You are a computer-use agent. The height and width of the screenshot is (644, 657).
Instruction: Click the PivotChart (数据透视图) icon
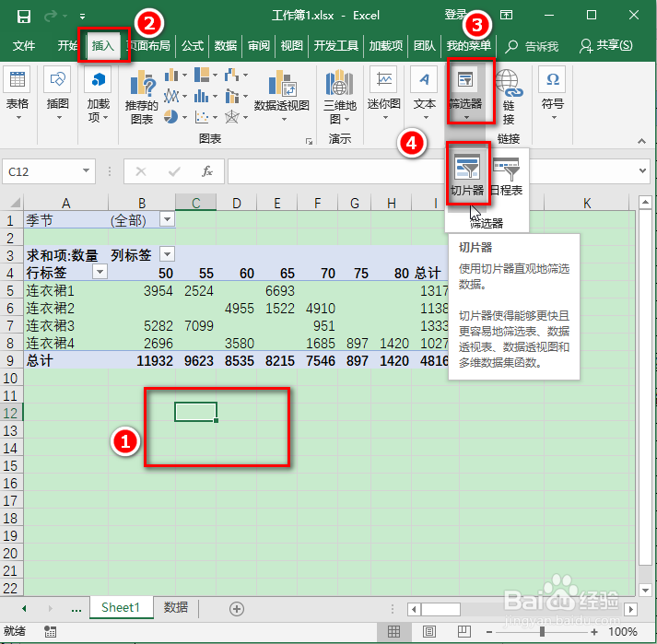click(x=282, y=84)
